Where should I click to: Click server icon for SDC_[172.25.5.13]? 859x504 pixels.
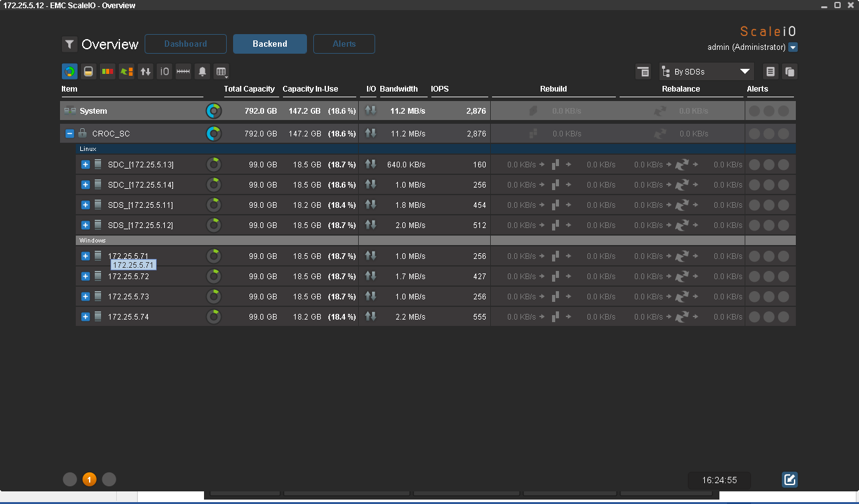pyautogui.click(x=98, y=164)
